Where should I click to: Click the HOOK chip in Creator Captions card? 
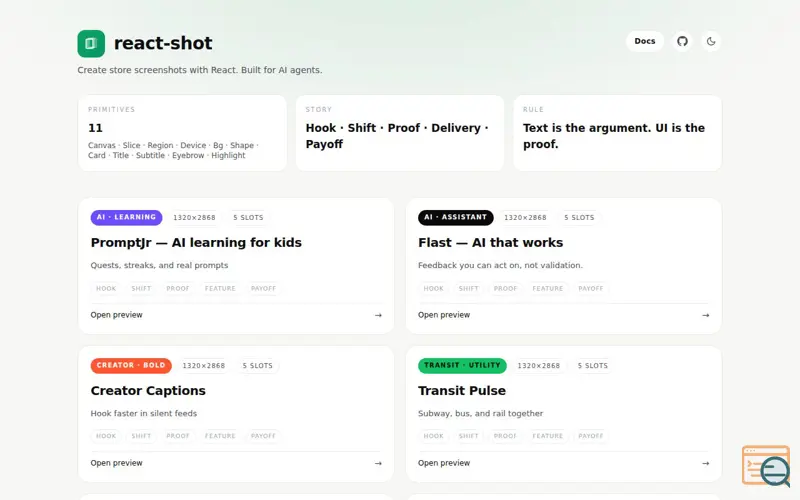pos(106,436)
